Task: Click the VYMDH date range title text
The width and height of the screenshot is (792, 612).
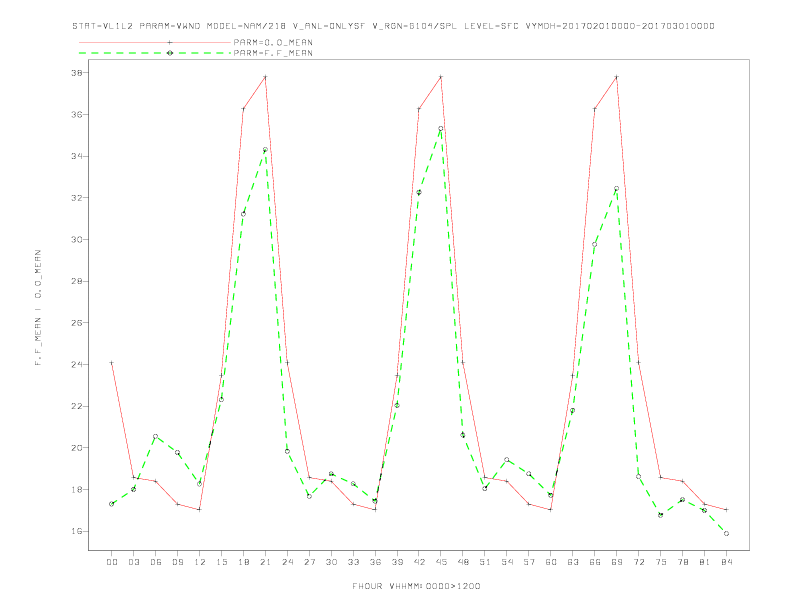Action: (x=620, y=26)
